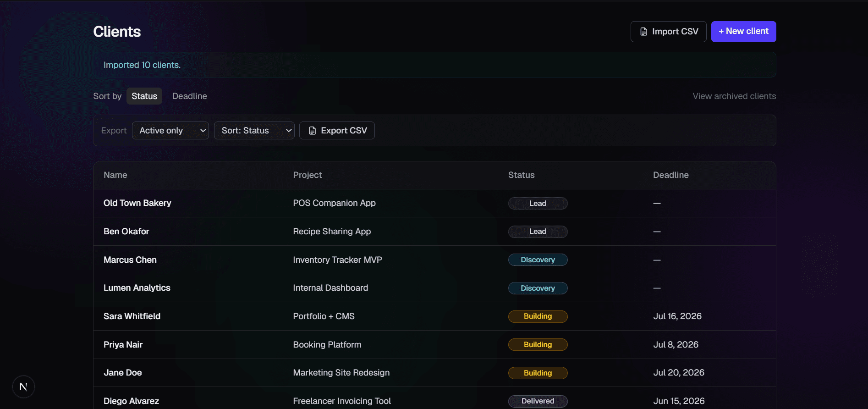
Task: Click the Export CSV button
Action: [x=337, y=131]
